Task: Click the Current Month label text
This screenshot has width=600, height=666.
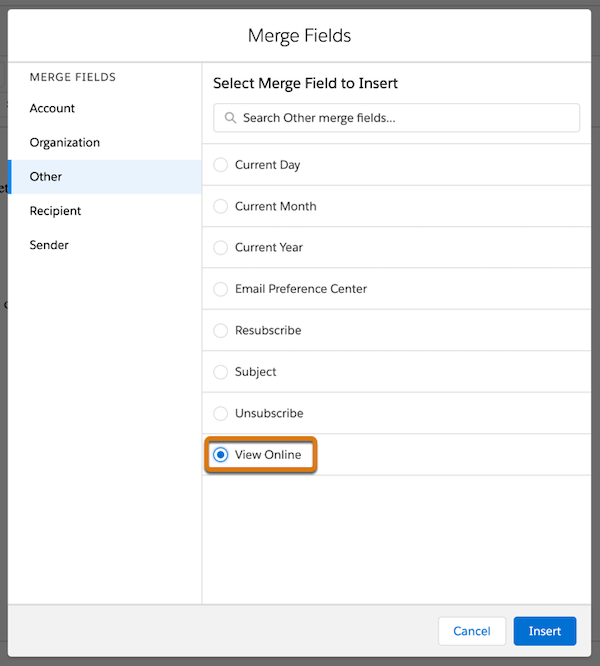Action: (276, 206)
